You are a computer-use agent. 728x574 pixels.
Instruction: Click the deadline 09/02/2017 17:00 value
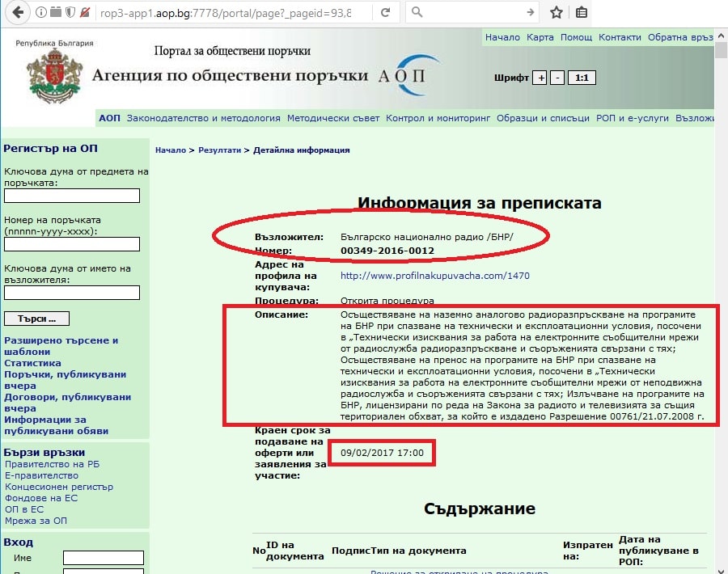click(382, 453)
